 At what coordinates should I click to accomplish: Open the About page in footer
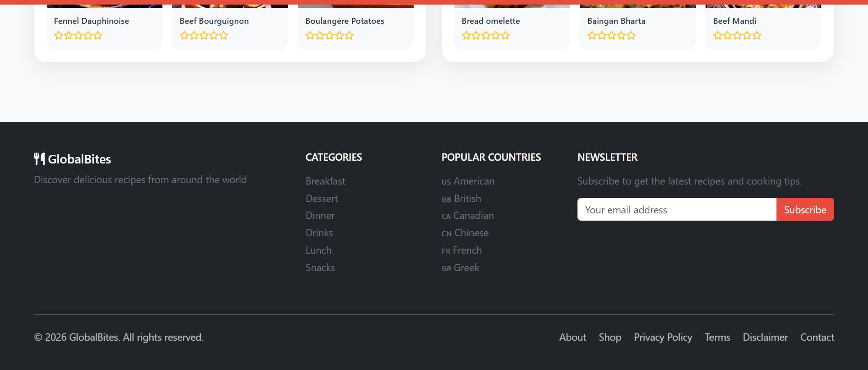point(572,337)
